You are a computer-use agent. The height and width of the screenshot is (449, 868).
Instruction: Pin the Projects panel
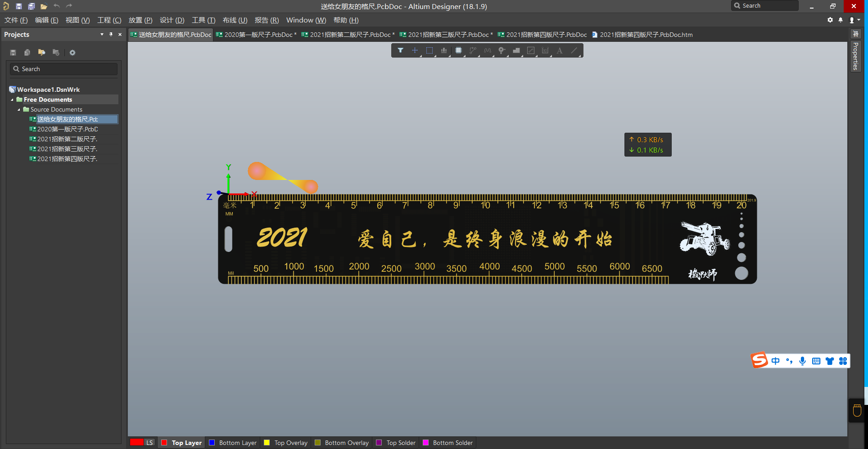tap(111, 34)
